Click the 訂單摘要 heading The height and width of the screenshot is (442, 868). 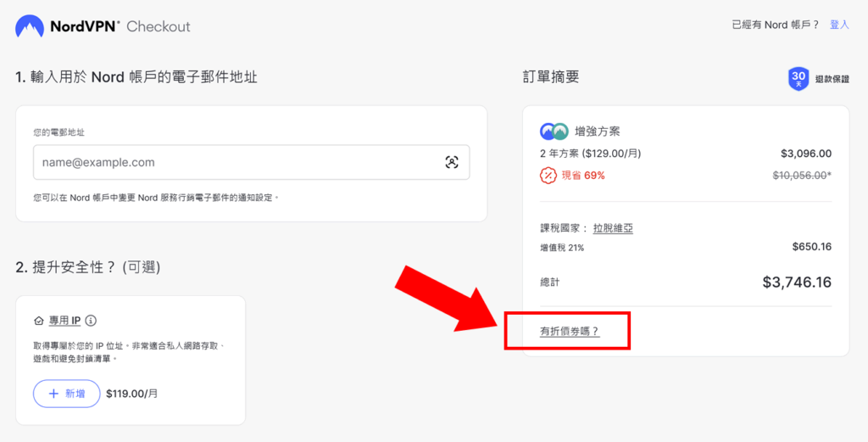551,77
